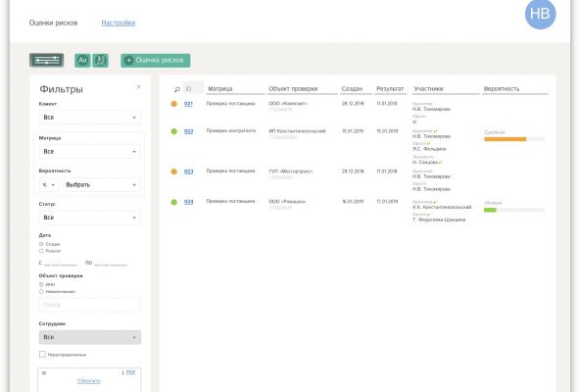Image resolution: width=579 pixels, height=392 pixels.
Task: Select the Наименование radio button
Action: tap(41, 291)
